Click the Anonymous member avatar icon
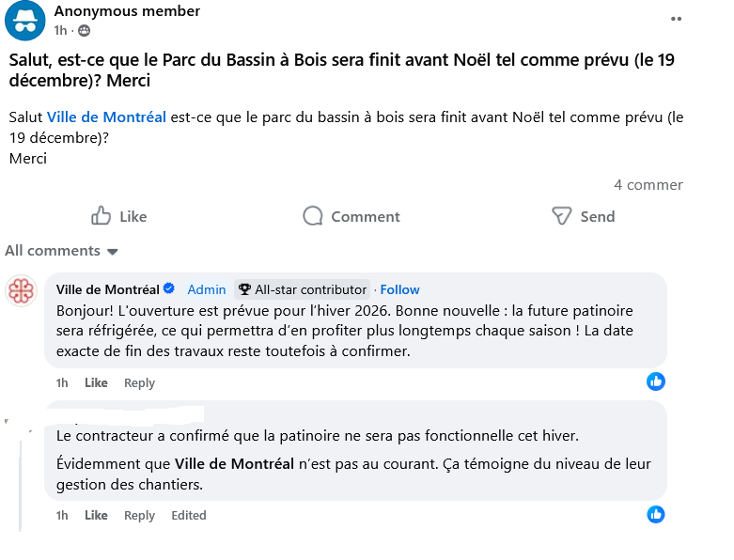Image resolution: width=734 pixels, height=560 pixels. point(24,20)
